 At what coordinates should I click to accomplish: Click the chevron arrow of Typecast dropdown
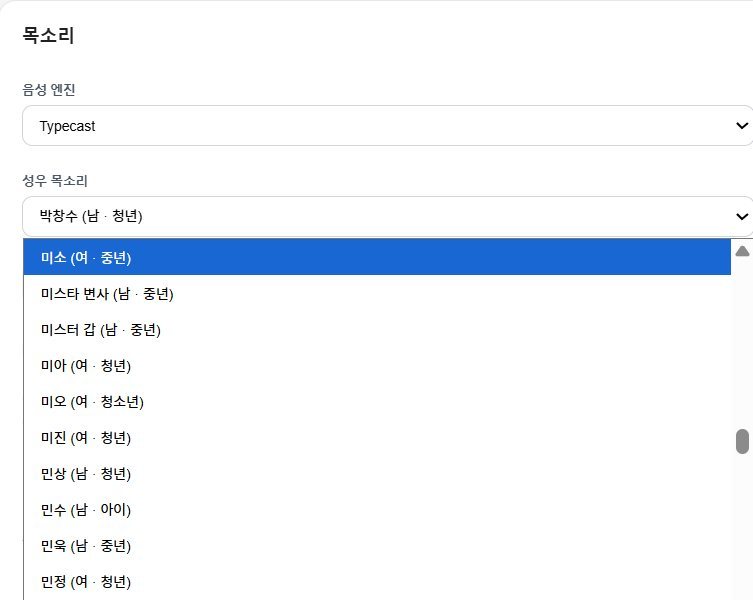[x=742, y=126]
